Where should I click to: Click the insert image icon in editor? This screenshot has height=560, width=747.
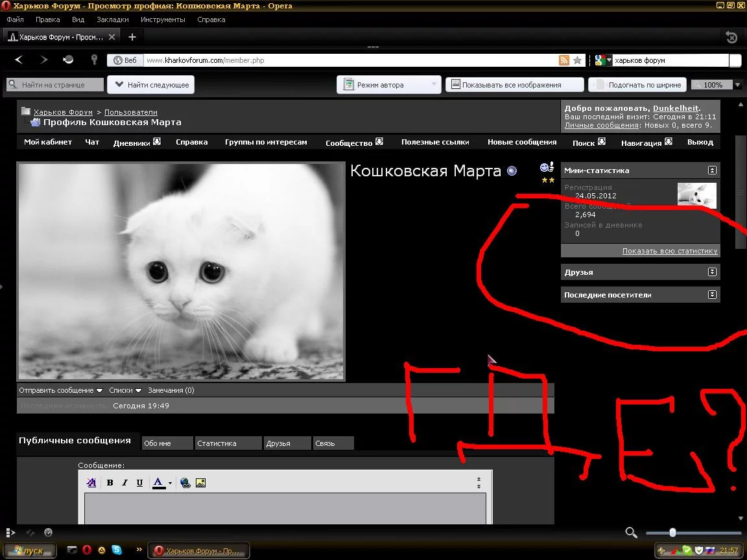[200, 483]
